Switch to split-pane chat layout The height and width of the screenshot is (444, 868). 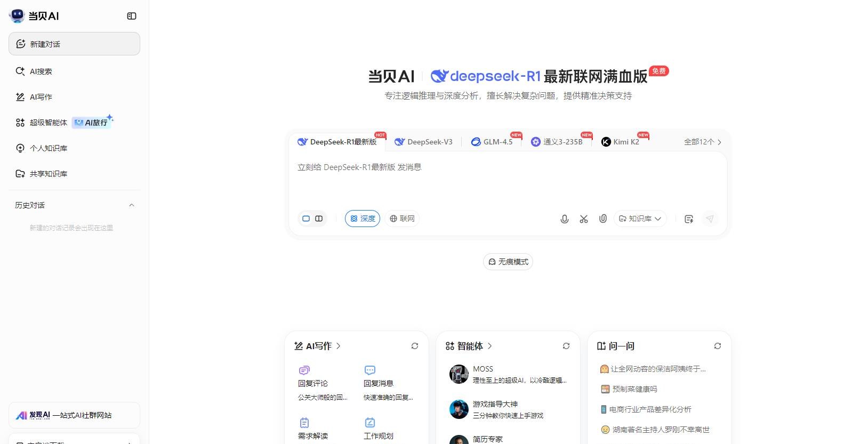pos(319,219)
